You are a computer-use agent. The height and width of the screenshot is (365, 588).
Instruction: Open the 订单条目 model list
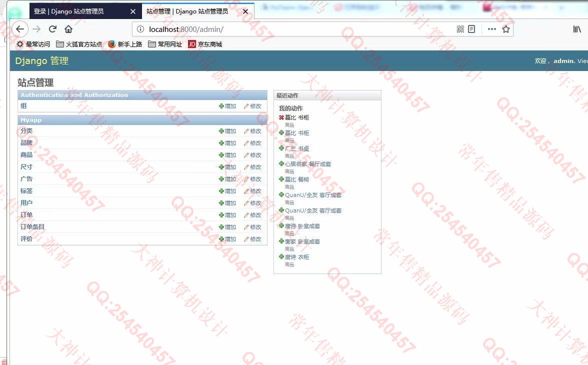32,227
